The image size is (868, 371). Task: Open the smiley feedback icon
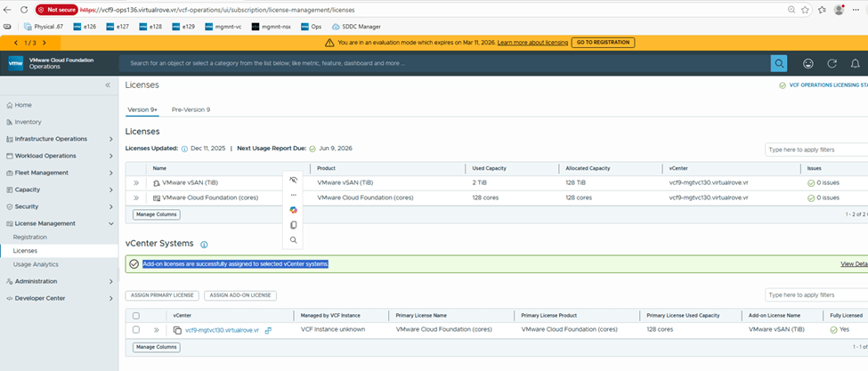click(807, 64)
